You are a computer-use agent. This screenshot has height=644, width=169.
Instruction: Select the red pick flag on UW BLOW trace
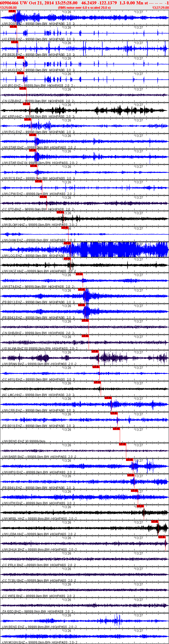(x=60, y=212)
